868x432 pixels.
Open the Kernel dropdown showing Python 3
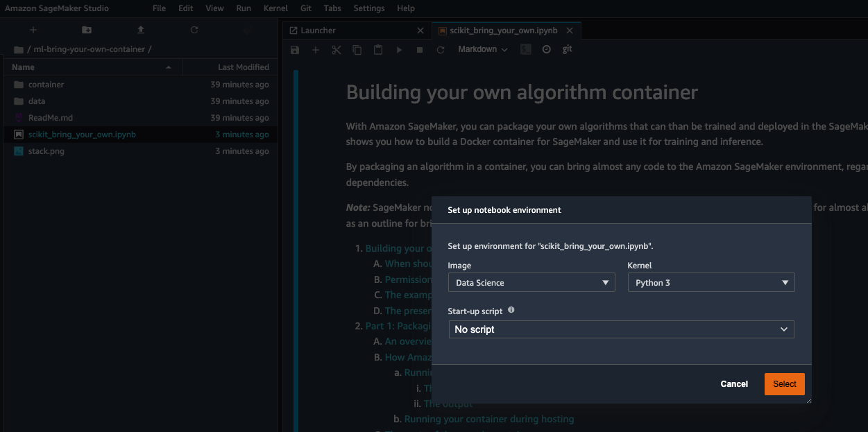point(710,282)
